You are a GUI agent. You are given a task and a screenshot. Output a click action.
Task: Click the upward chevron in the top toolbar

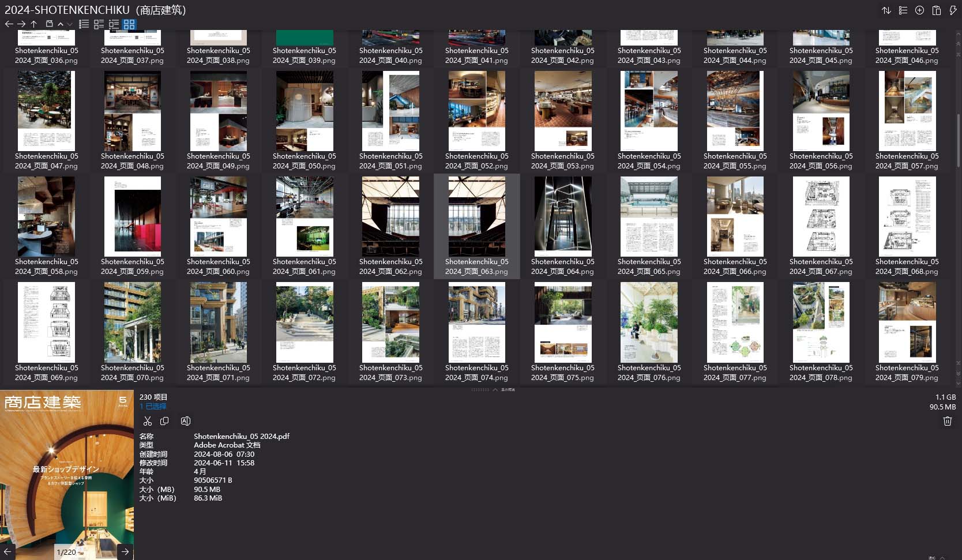coord(61,24)
